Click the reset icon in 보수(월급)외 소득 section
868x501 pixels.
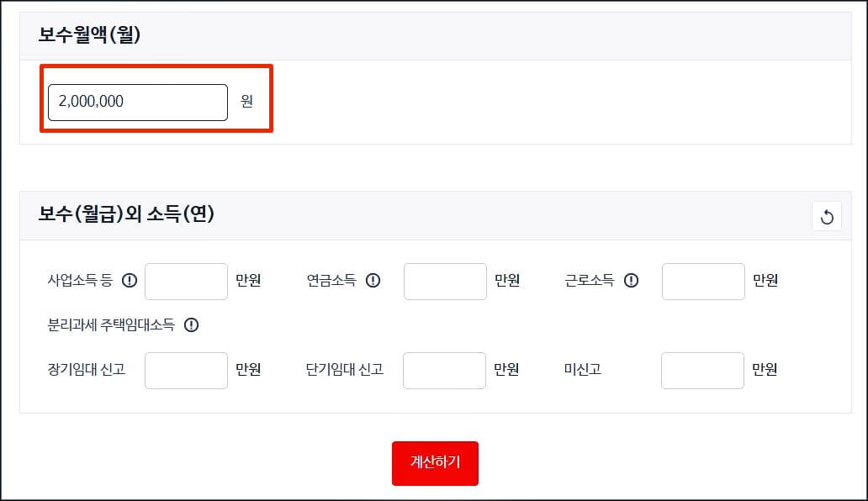(x=827, y=216)
